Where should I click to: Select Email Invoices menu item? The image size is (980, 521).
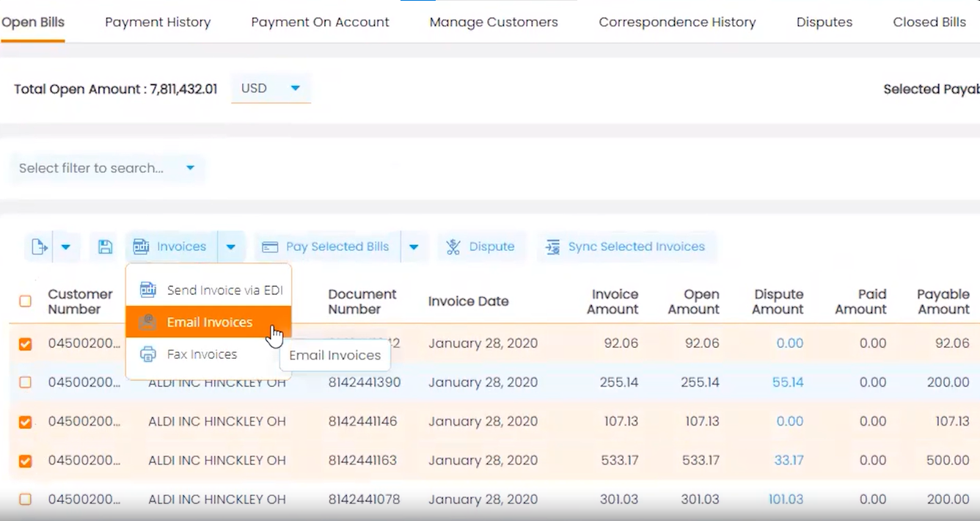pos(209,322)
